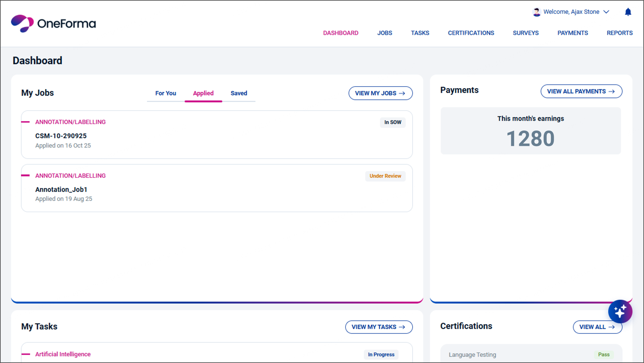Open the Saved jobs tab
The height and width of the screenshot is (363, 644).
[x=239, y=93]
